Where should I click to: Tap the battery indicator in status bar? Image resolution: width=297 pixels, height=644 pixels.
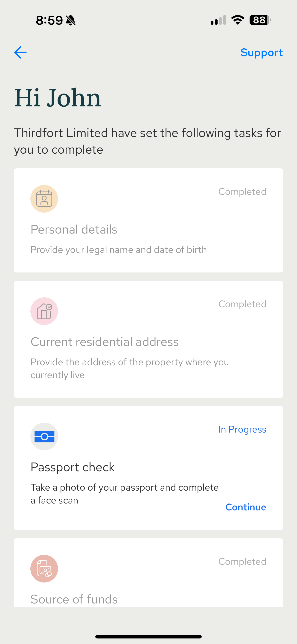260,20
